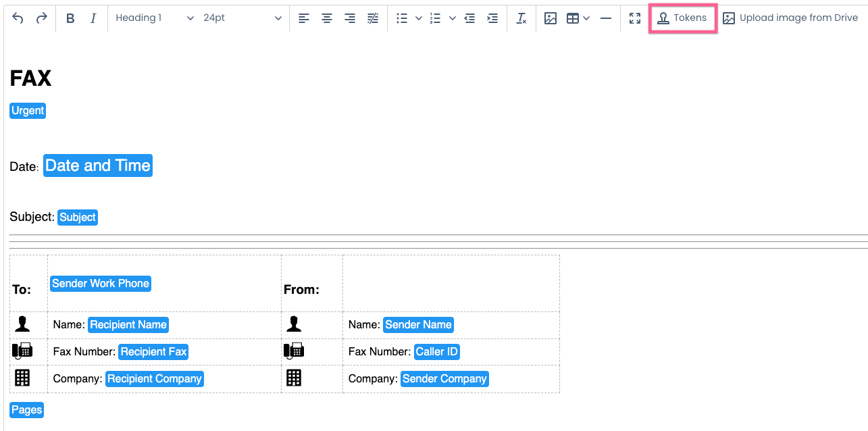Screen dimensions: 868x431
Task: Click the Redo arrow icon
Action: coord(41,18)
